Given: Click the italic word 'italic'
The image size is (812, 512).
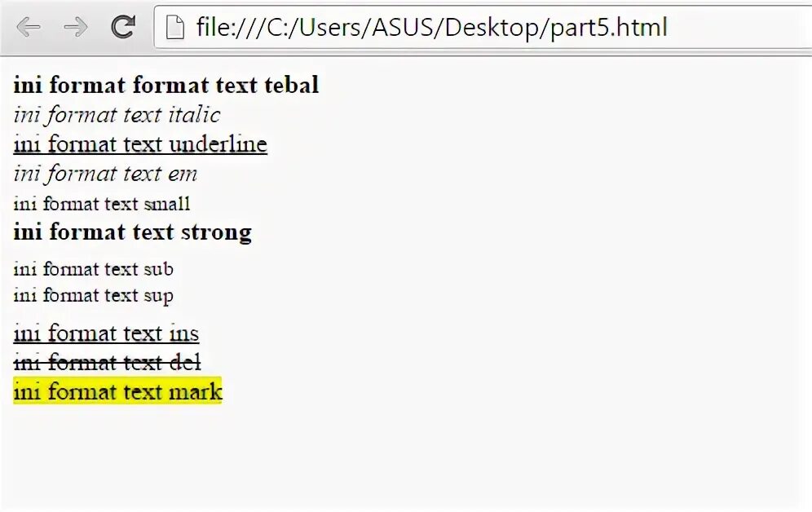Looking at the screenshot, I should pos(195,114).
